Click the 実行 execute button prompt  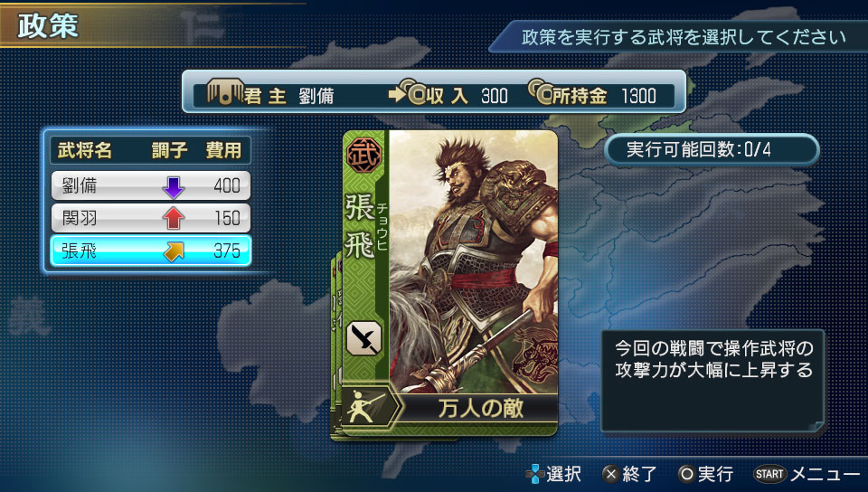coord(705,474)
